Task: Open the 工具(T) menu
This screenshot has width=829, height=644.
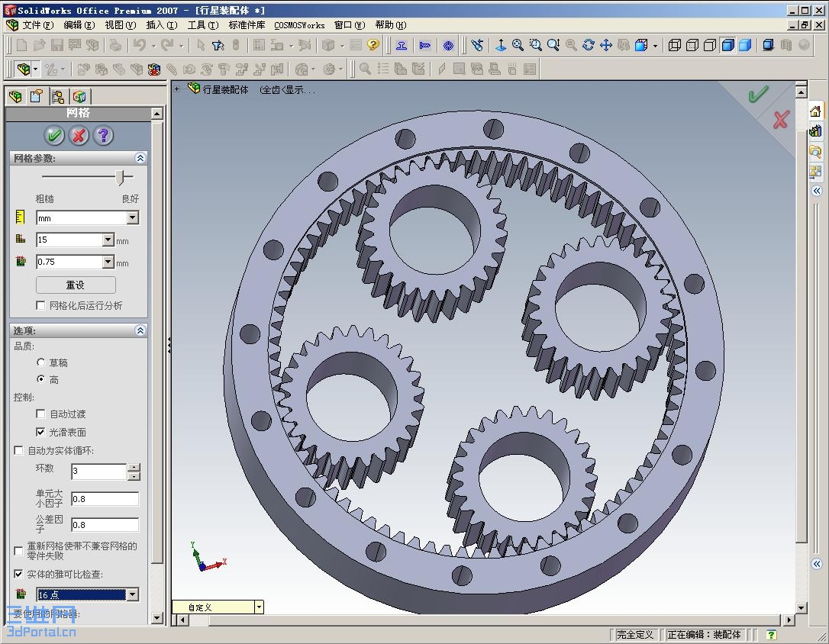Action: pos(203,25)
